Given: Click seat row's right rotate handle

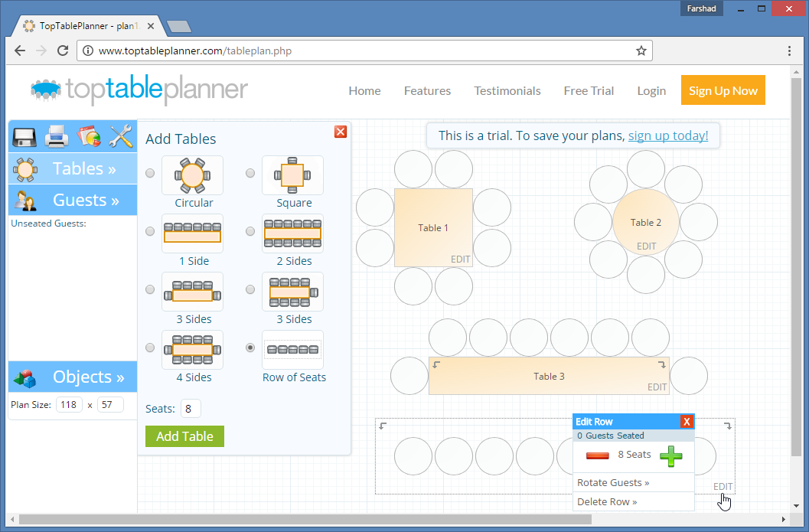Looking at the screenshot, I should 727,426.
